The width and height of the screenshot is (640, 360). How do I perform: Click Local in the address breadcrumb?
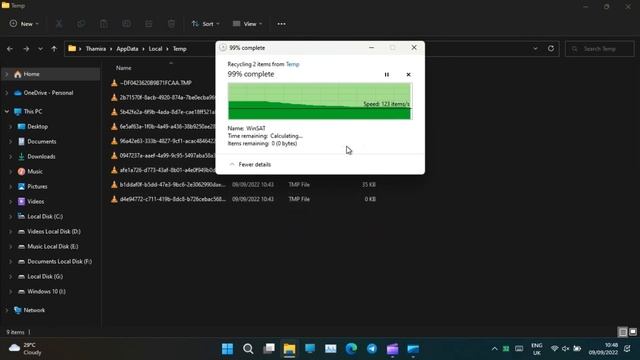tap(155, 49)
